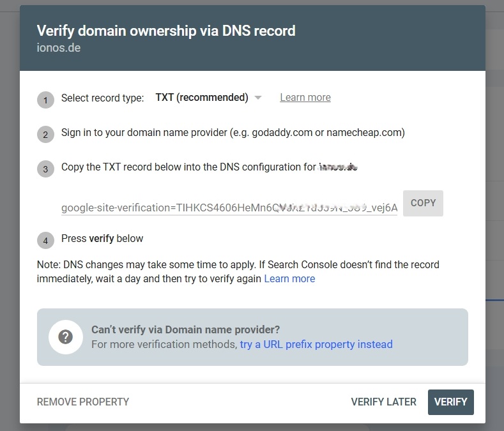Copy the TXT verification record

click(x=423, y=203)
